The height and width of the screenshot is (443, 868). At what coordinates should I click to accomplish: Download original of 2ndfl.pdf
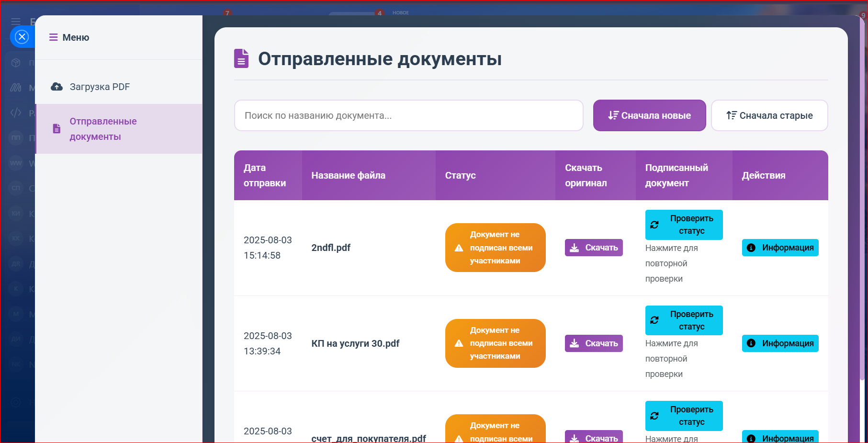click(x=593, y=248)
